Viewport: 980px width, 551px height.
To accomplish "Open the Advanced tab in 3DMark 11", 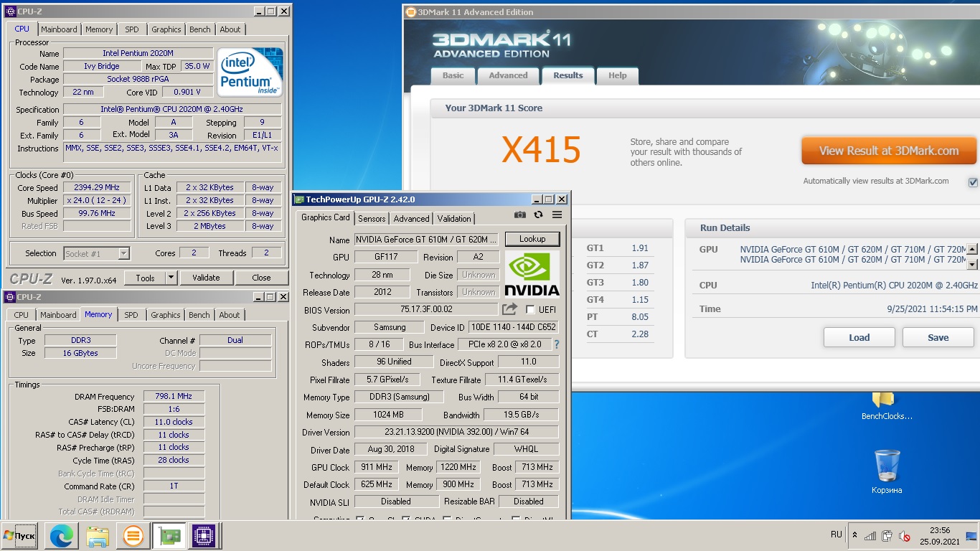I will tap(508, 75).
